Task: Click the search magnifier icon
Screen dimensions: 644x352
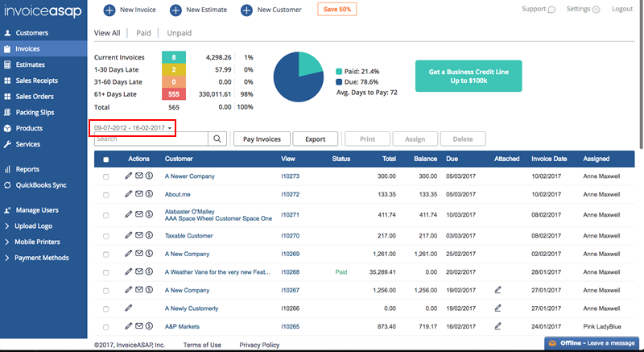Action: (x=217, y=139)
